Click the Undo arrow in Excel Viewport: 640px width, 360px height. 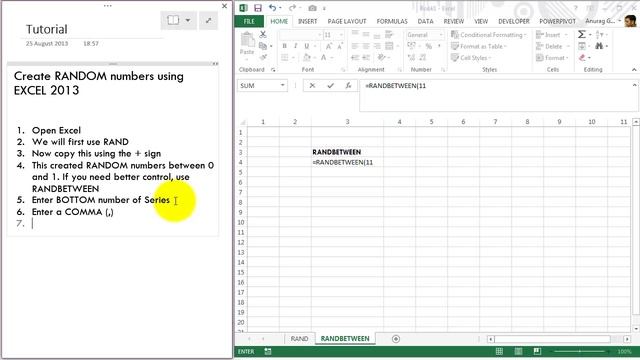[x=272, y=8]
